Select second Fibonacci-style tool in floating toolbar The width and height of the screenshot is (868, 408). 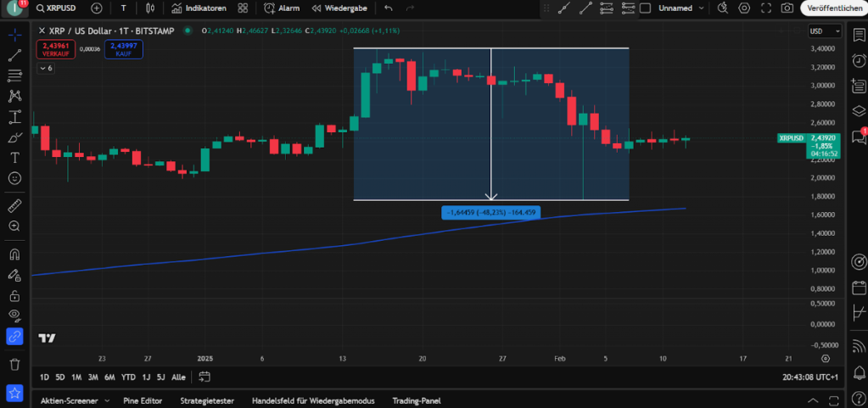(629, 8)
